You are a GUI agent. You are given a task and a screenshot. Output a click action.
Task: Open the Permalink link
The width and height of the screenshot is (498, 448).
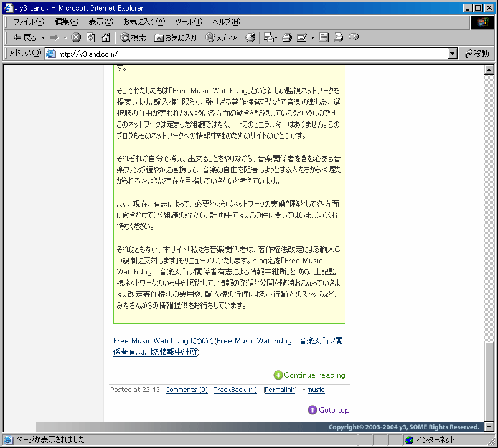click(280, 390)
